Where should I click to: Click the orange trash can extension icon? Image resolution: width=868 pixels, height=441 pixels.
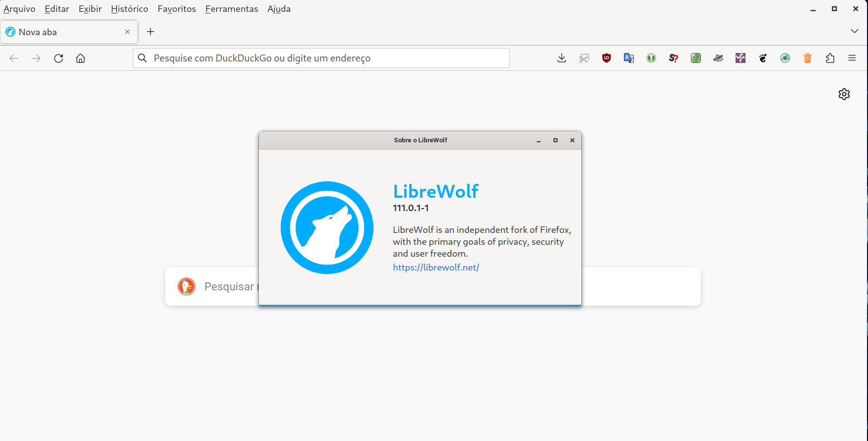(x=807, y=58)
